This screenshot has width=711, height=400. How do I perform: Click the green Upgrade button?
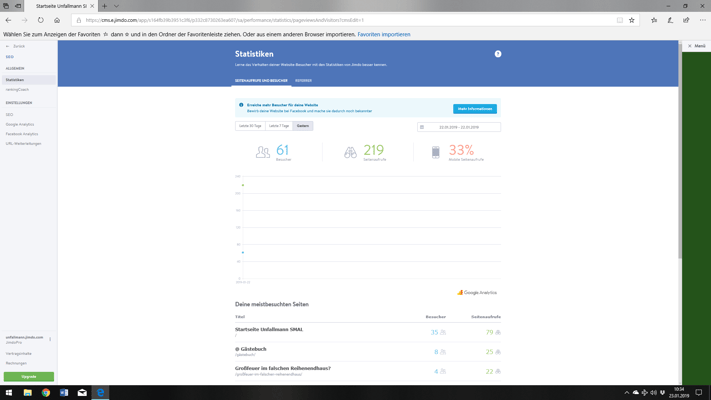[29, 377]
